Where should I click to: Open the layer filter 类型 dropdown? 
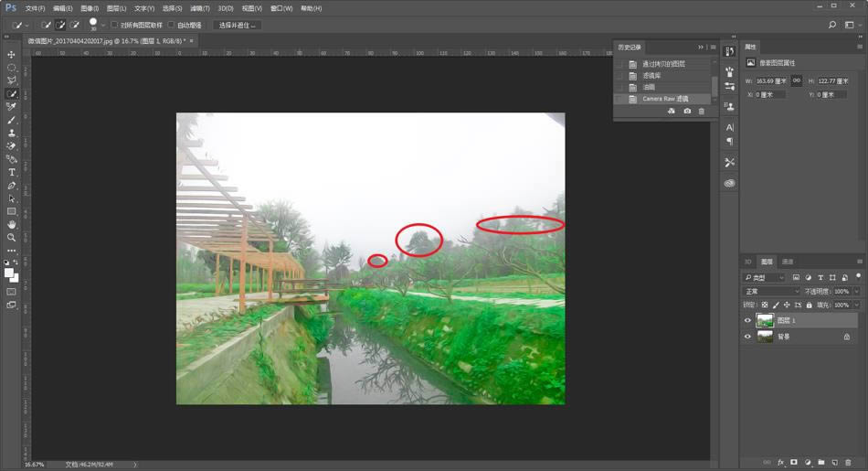764,277
